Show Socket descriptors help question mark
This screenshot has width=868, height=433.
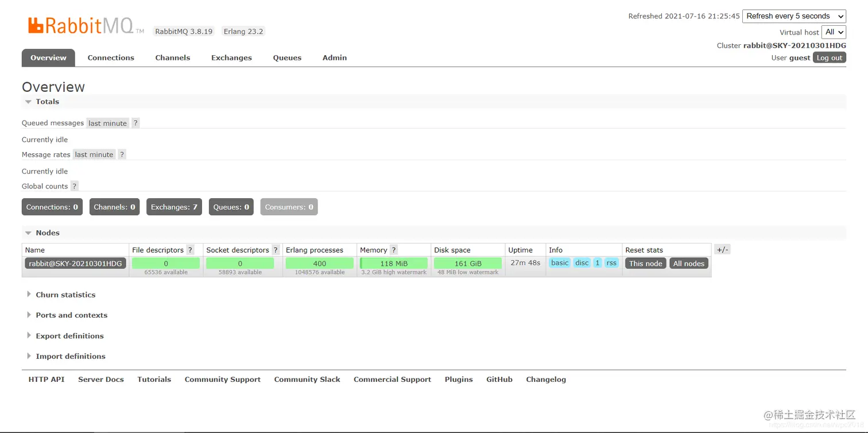click(276, 250)
